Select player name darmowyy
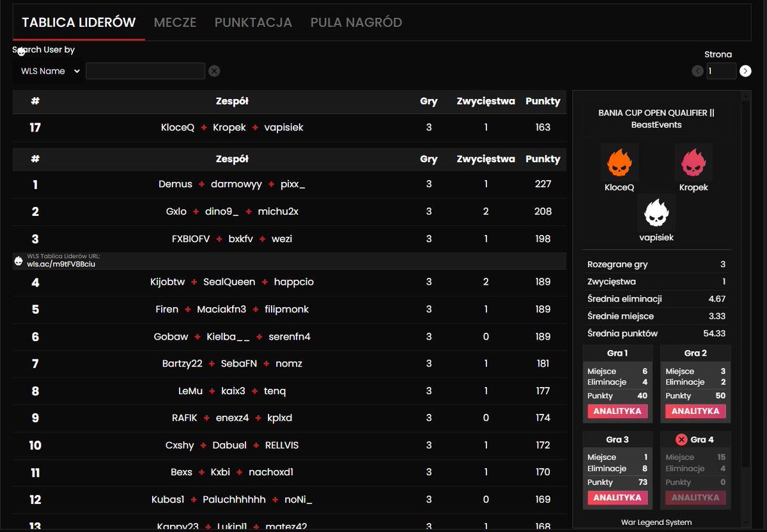767x532 pixels. click(236, 184)
